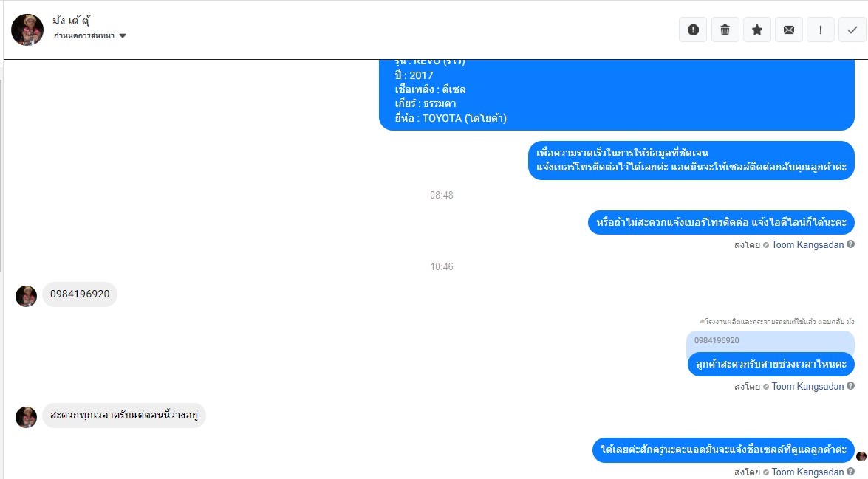Star this conversation as important

756,30
